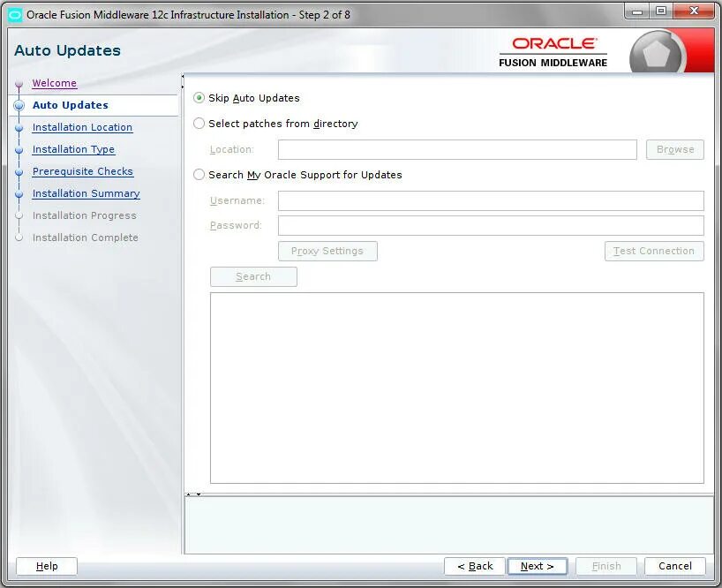Open the Installation Summary step
The image size is (722, 588).
click(x=86, y=193)
